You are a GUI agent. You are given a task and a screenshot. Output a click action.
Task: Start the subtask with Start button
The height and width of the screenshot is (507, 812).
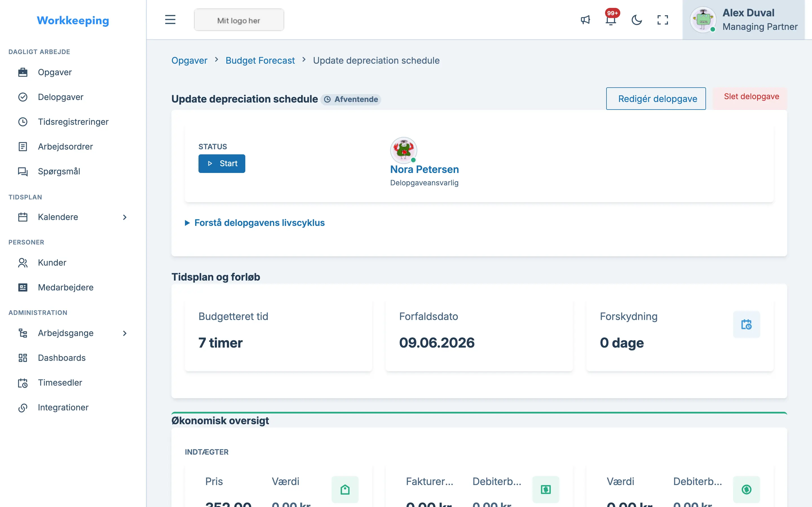point(222,164)
